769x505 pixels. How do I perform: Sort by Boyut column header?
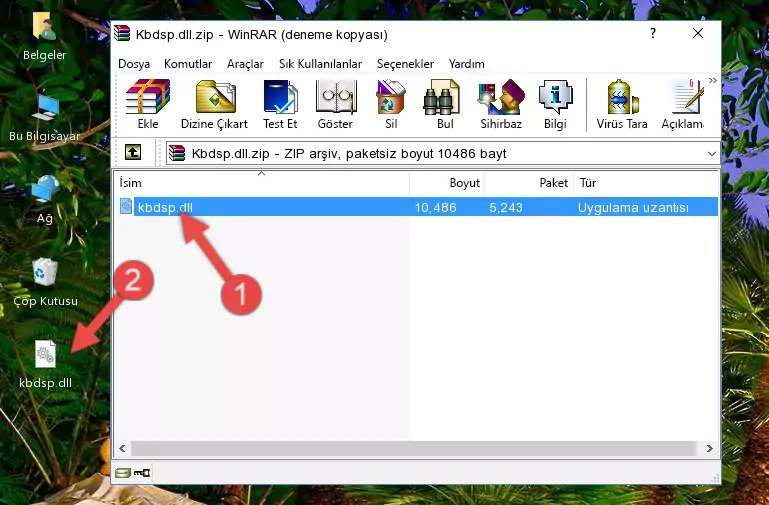coord(447,183)
